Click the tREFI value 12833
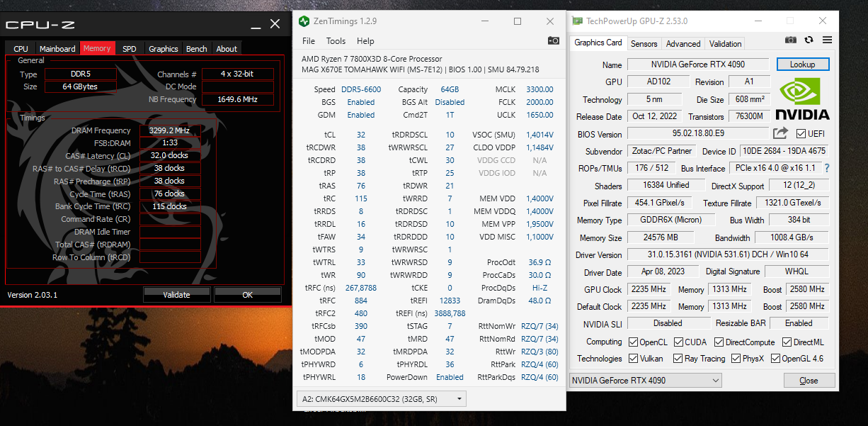This screenshot has width=868, height=426. (x=450, y=301)
